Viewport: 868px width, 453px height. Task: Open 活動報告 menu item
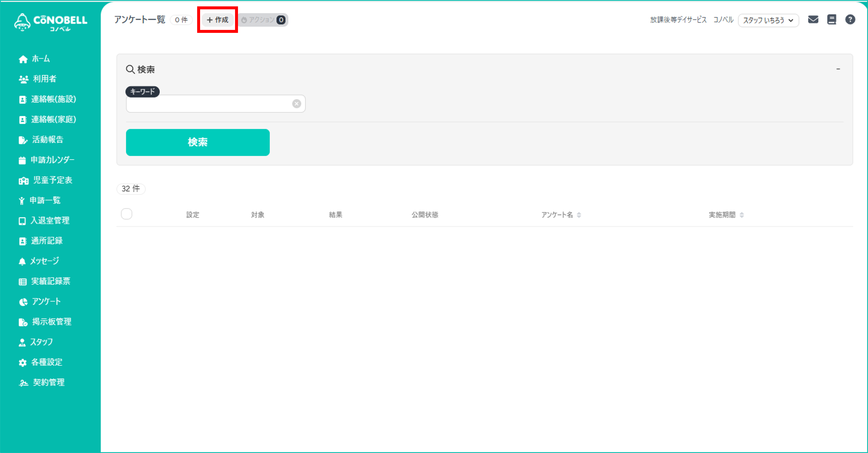48,140
